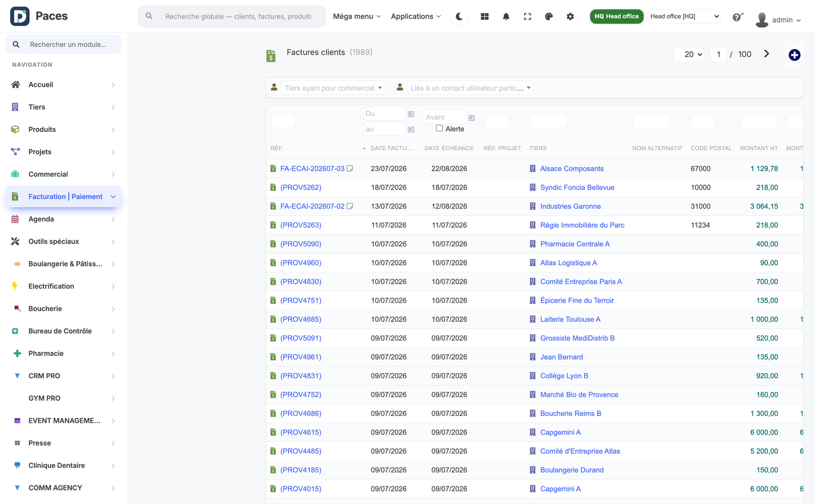
Task: Open draft invoice (PROV4015)
Action: tap(301, 489)
